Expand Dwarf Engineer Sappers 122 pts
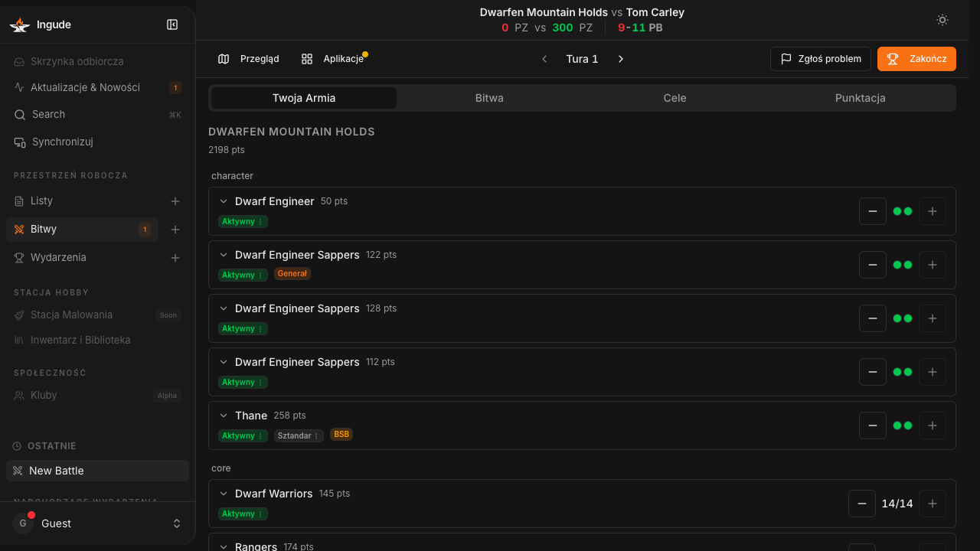 point(224,255)
